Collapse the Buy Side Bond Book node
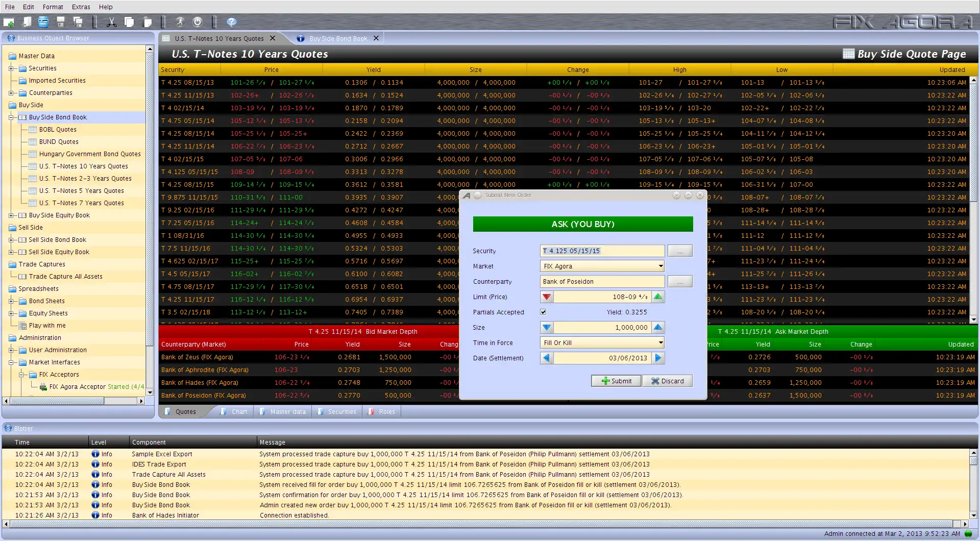The width and height of the screenshot is (980, 541). pos(11,117)
